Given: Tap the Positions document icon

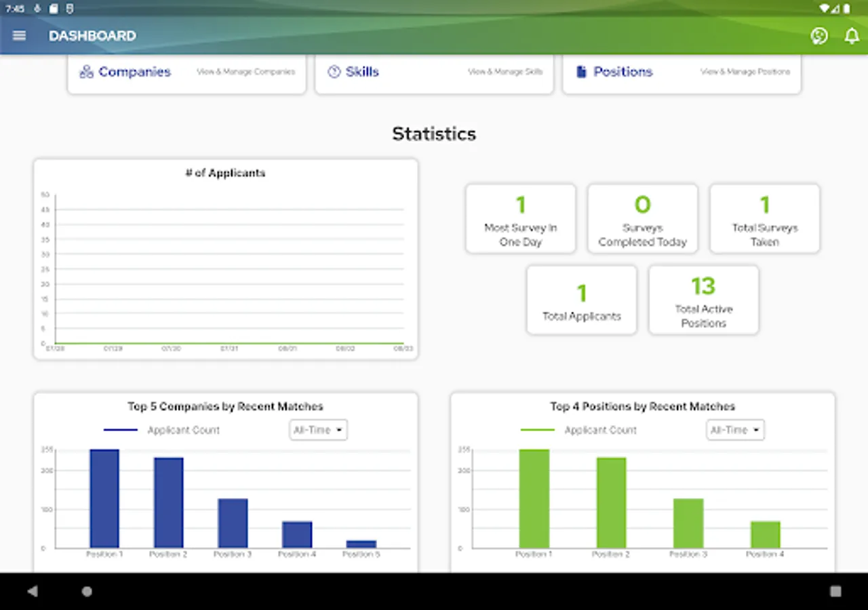Looking at the screenshot, I should point(581,72).
